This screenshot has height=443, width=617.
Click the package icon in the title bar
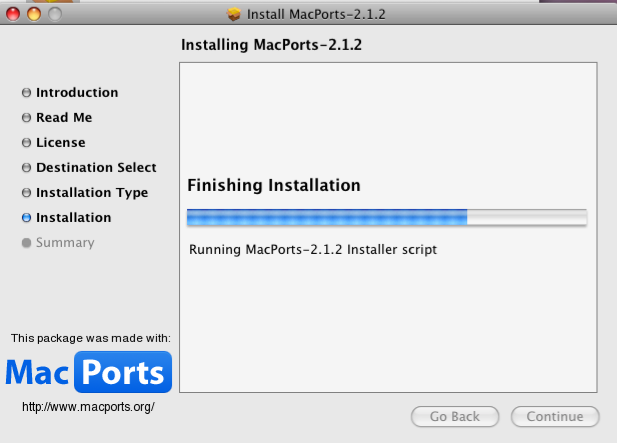pos(234,14)
